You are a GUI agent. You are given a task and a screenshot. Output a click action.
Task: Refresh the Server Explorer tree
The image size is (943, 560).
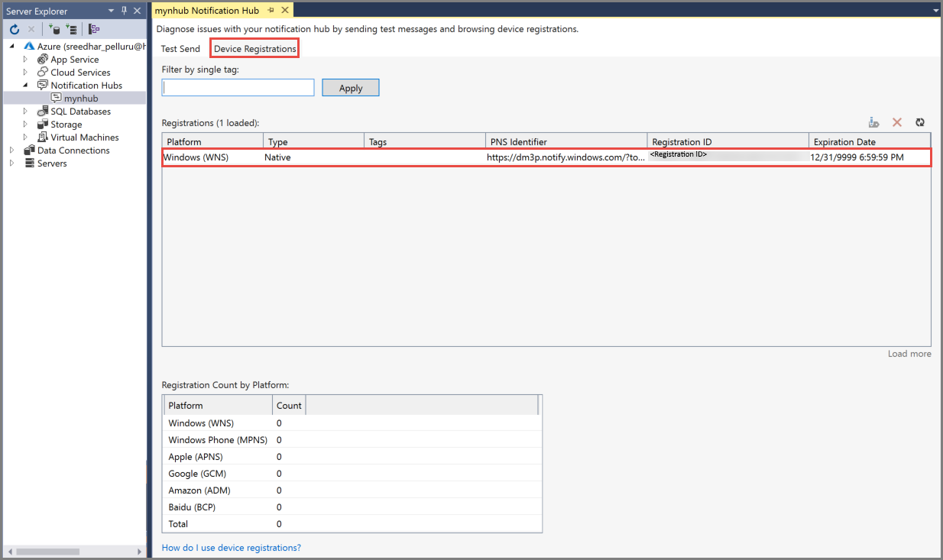point(14,29)
